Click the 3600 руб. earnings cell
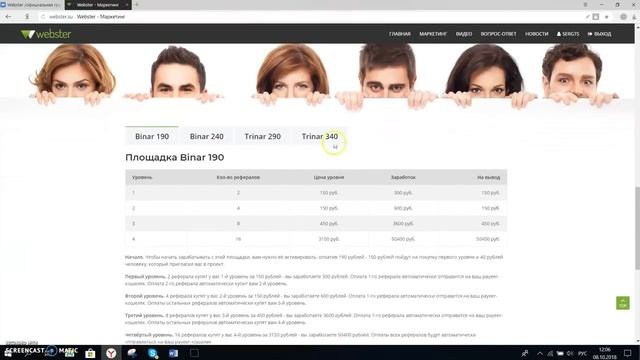 tap(403, 224)
